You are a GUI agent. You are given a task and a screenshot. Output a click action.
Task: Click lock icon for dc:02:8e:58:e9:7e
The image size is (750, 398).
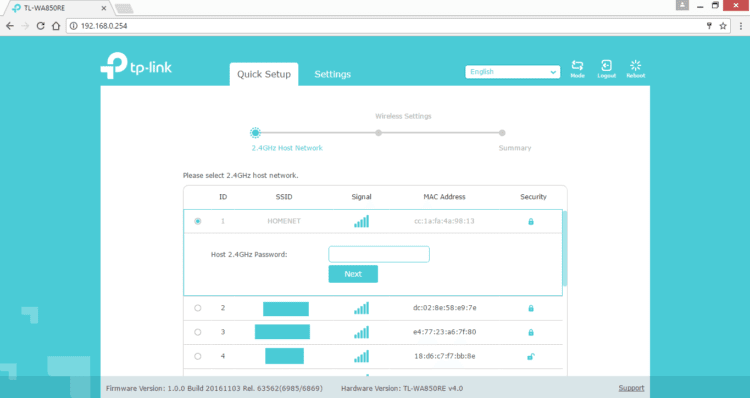pos(530,308)
